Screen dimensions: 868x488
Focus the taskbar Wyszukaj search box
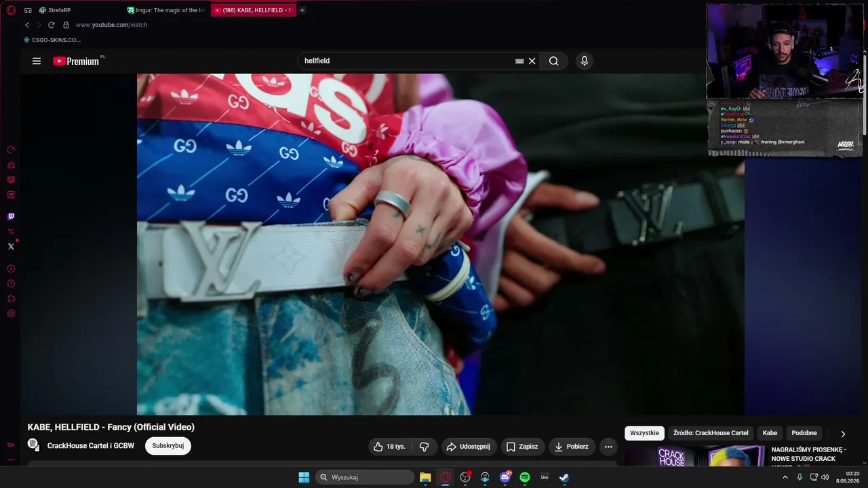366,477
